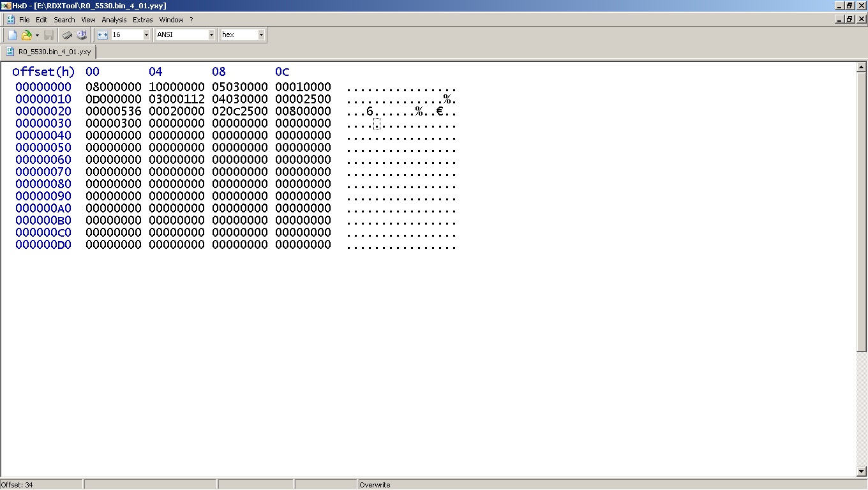Open the ANSI character set dropdown
868x490 pixels.
click(211, 34)
